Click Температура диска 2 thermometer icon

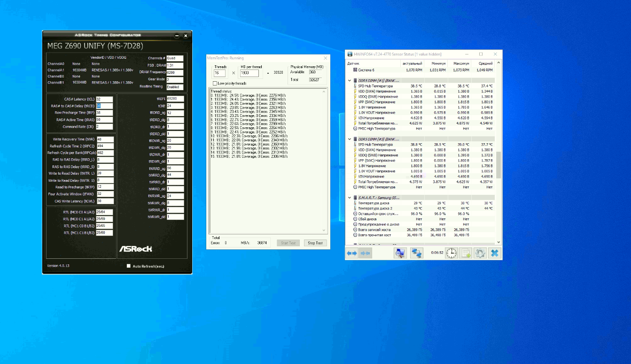[355, 208]
